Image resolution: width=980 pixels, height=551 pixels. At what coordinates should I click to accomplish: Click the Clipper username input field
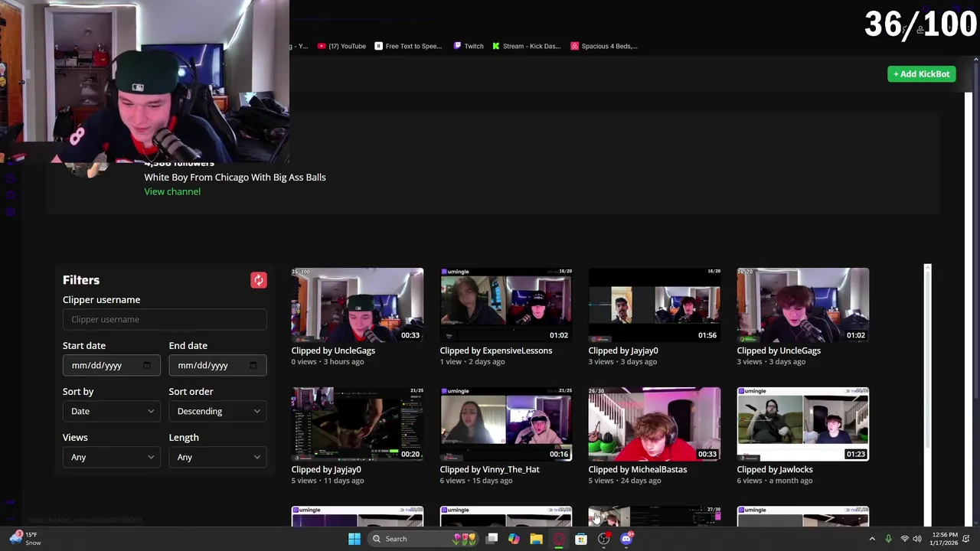[165, 319]
